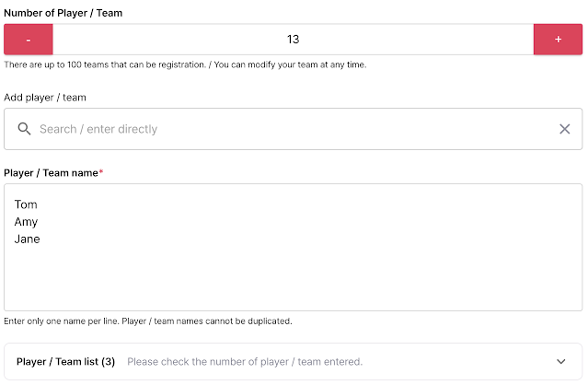Place cursor on the 'Amy' line
588x385 pixels.
point(26,222)
